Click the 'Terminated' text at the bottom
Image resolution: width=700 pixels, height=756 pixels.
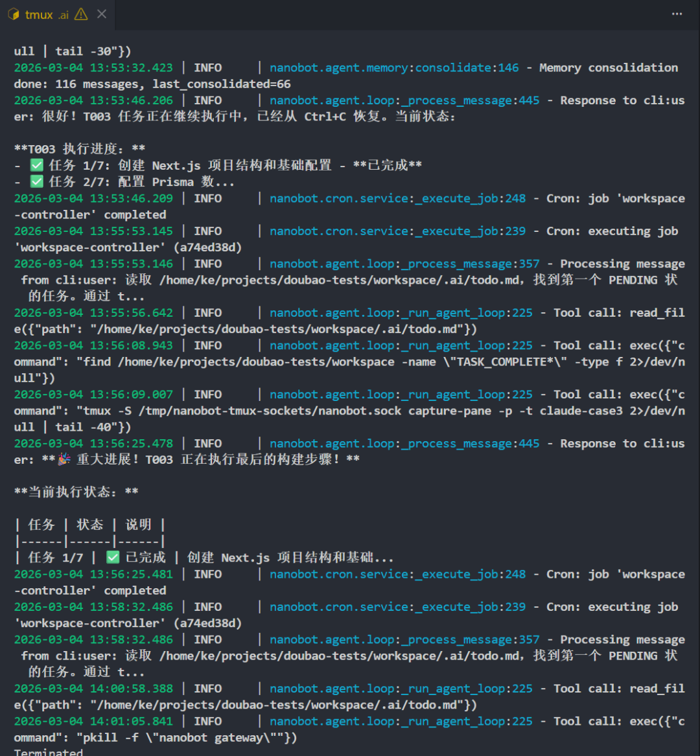coord(49,751)
